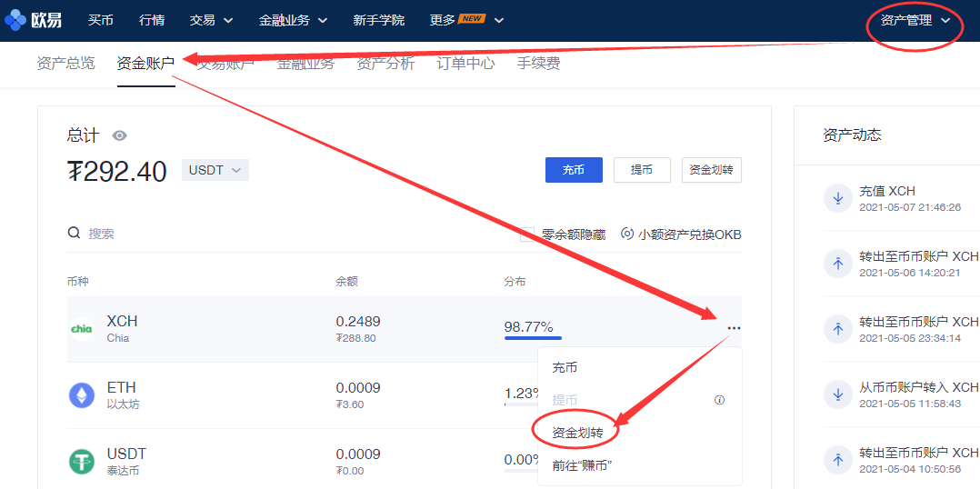Click the XCH Chia coin icon

click(82, 329)
